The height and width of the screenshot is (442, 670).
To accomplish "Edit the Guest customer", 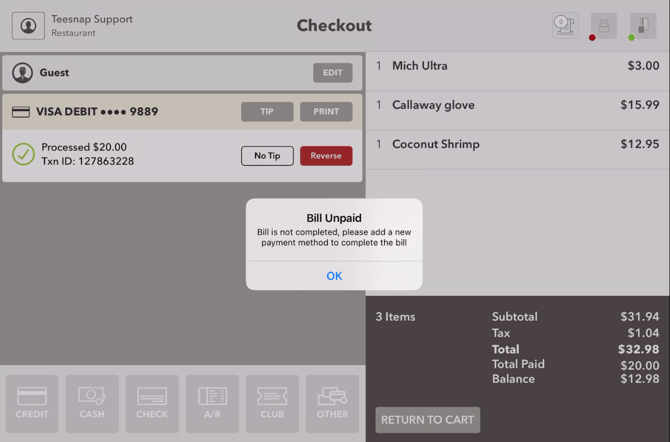I will pos(332,73).
